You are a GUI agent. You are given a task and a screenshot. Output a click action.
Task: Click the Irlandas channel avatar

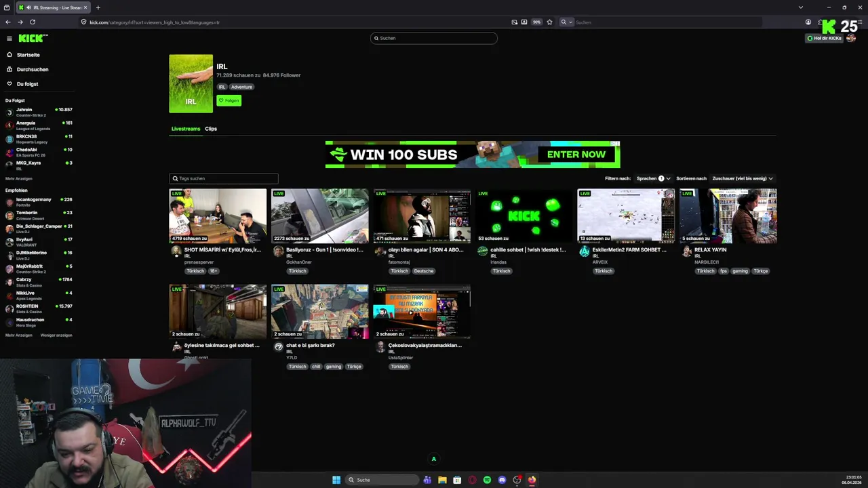pyautogui.click(x=482, y=251)
